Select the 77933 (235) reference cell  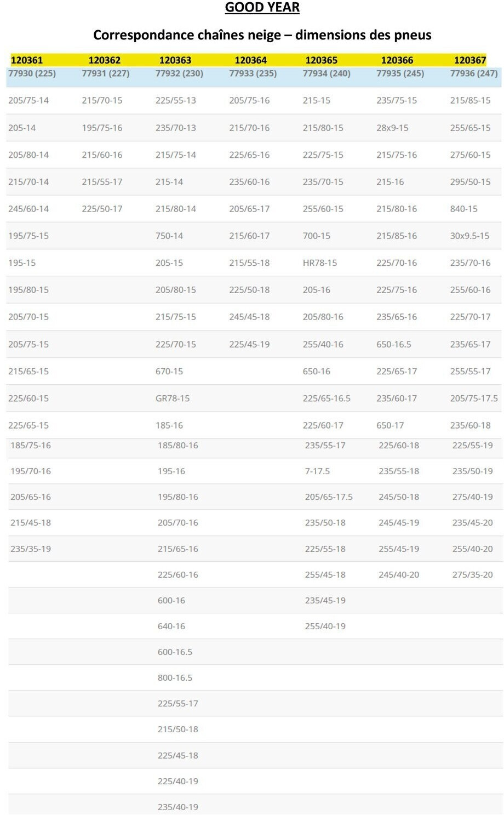253,73
